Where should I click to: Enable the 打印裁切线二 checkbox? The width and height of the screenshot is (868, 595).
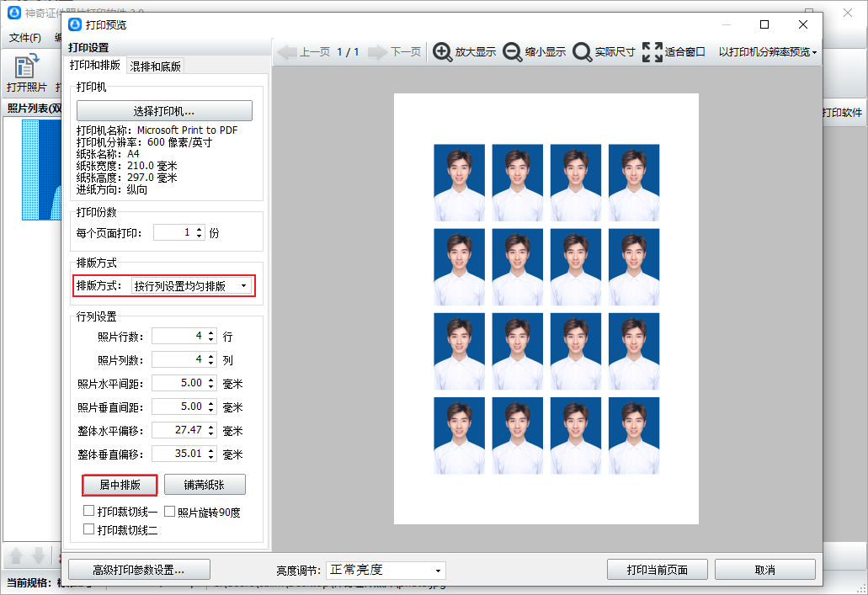pyautogui.click(x=88, y=529)
